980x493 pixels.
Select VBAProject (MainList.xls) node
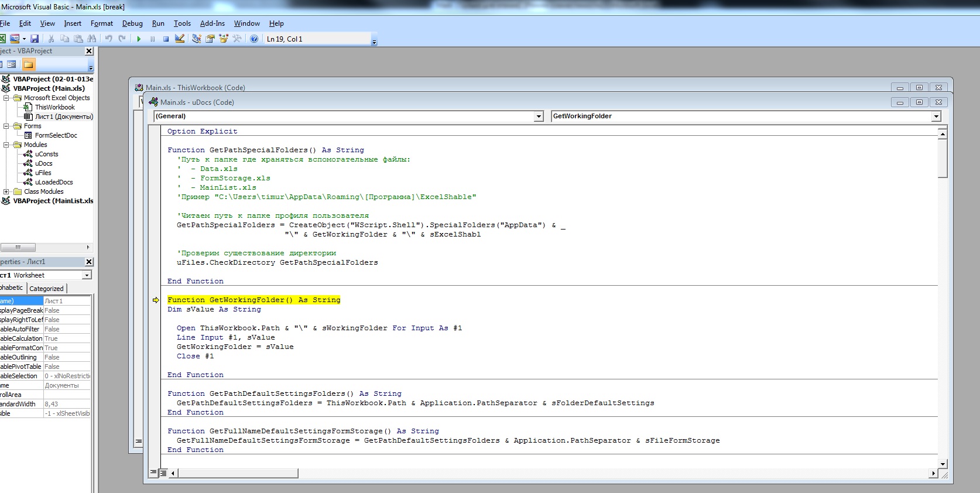53,201
